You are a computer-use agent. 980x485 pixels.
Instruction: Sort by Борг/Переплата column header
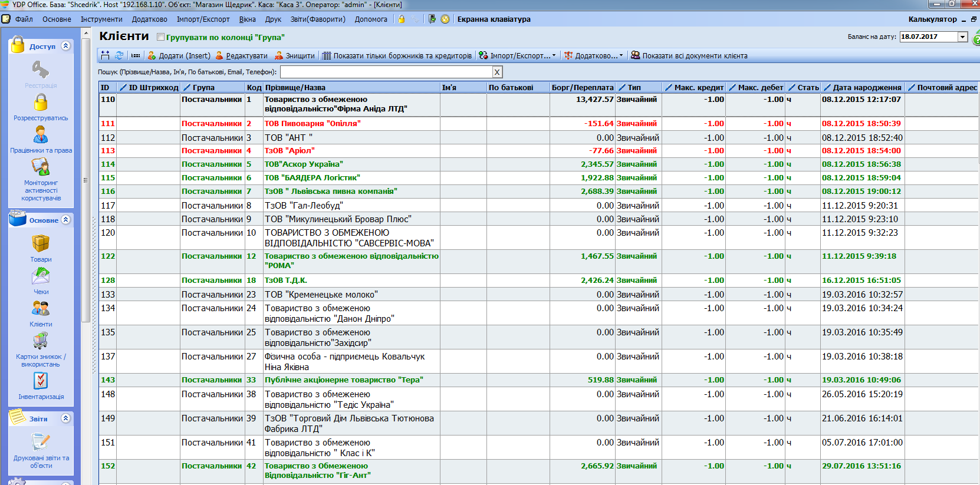pyautogui.click(x=583, y=87)
